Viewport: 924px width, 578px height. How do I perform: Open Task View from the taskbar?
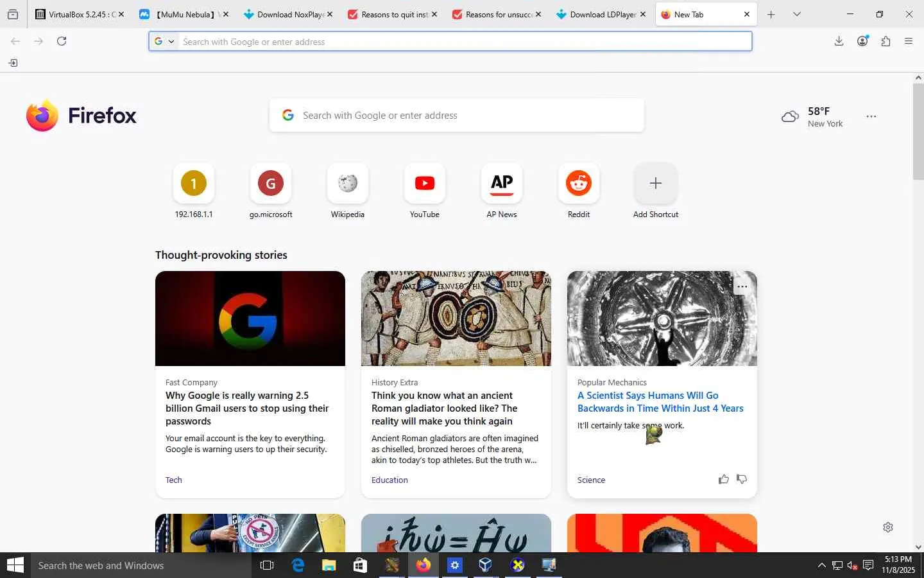point(267,565)
